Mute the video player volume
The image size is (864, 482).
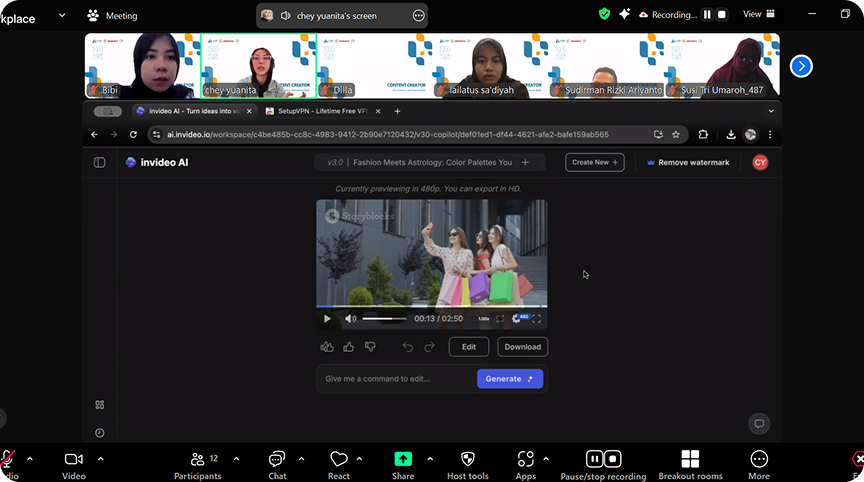click(x=350, y=318)
